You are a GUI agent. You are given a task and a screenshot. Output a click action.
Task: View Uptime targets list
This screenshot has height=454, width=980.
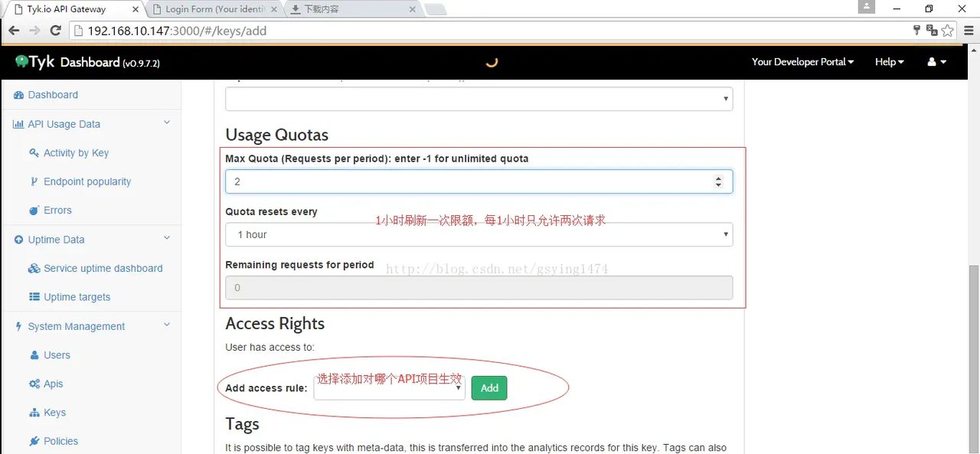click(x=76, y=296)
